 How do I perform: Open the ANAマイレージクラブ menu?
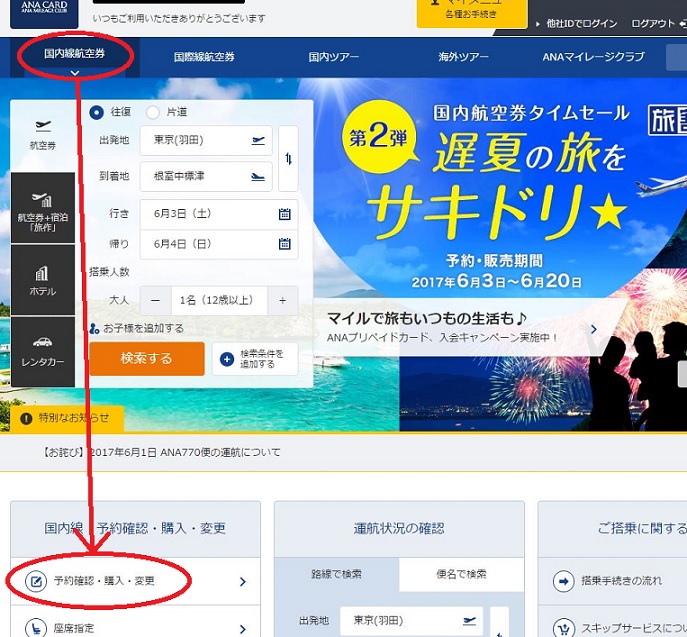593,57
